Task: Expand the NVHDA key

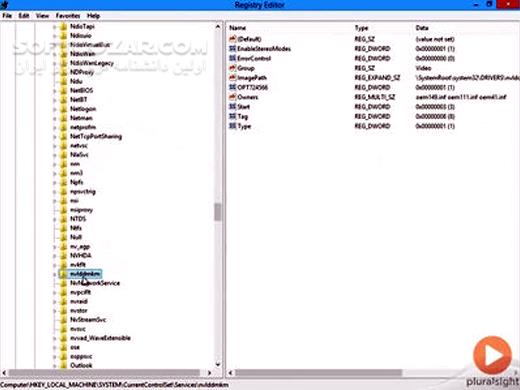Action: [x=55, y=256]
